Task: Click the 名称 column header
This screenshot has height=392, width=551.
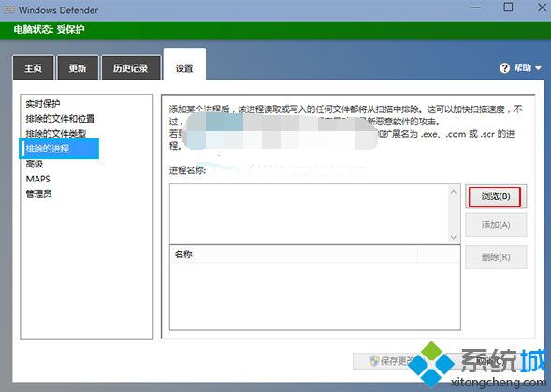Action: (294, 254)
